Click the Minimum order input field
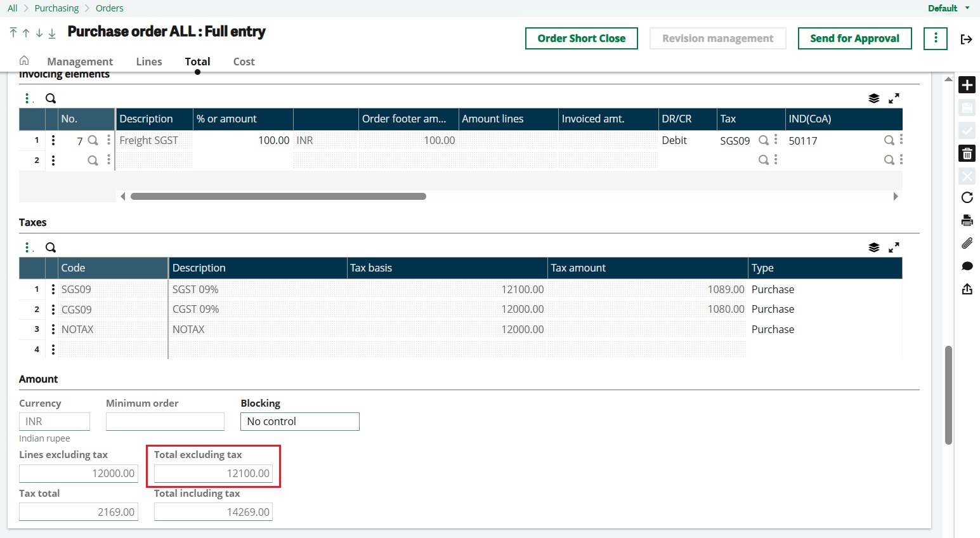 tap(164, 421)
